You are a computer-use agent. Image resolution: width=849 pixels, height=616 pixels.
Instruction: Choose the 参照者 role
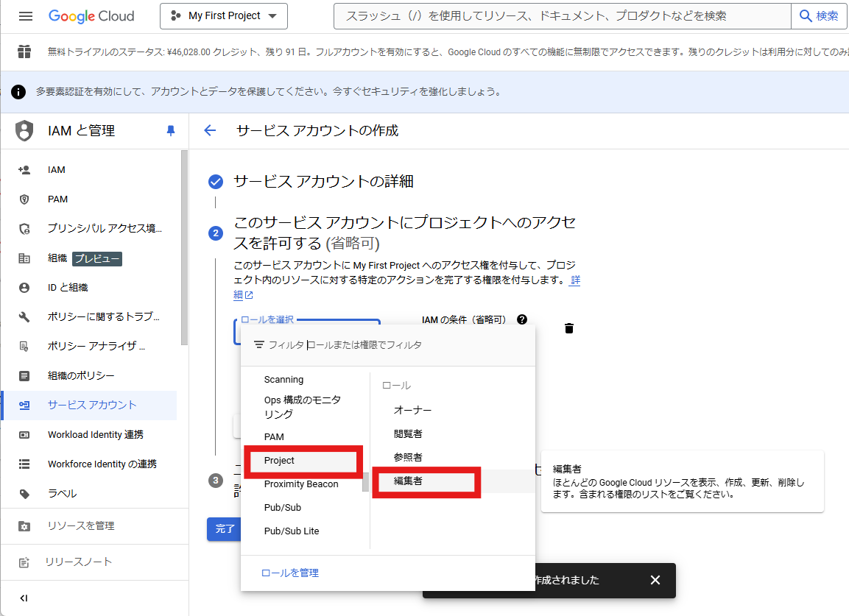(x=408, y=457)
